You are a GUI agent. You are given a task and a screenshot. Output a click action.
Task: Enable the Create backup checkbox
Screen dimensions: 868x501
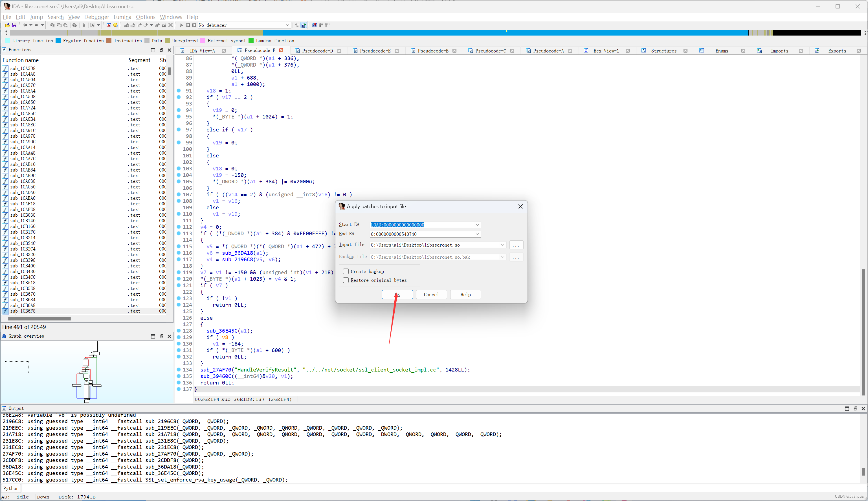coord(346,271)
